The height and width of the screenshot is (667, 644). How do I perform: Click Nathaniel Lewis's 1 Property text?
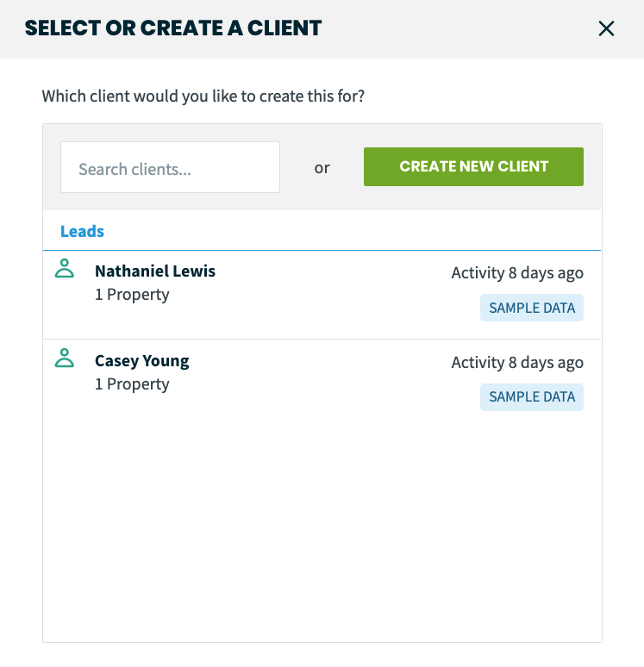tap(132, 295)
